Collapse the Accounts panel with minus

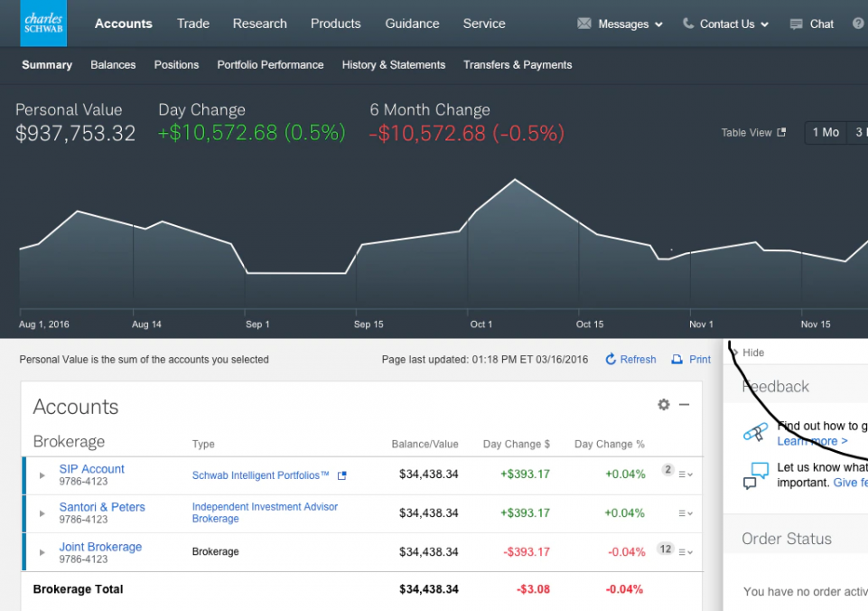tap(685, 405)
